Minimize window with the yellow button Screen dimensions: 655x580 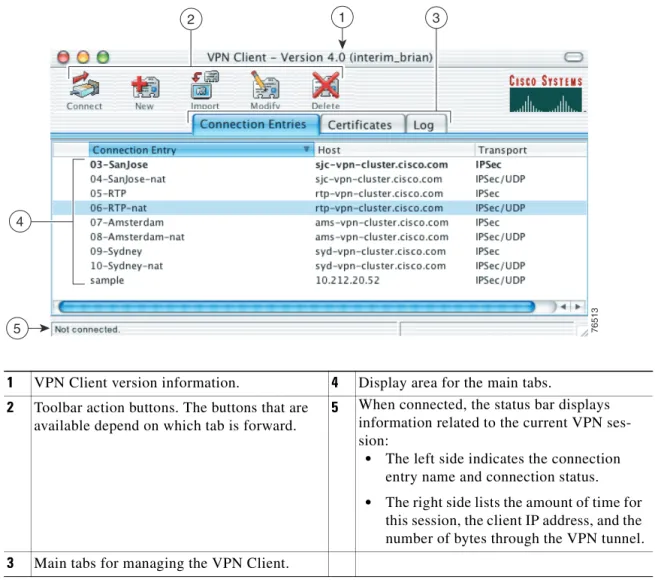pos(83,57)
